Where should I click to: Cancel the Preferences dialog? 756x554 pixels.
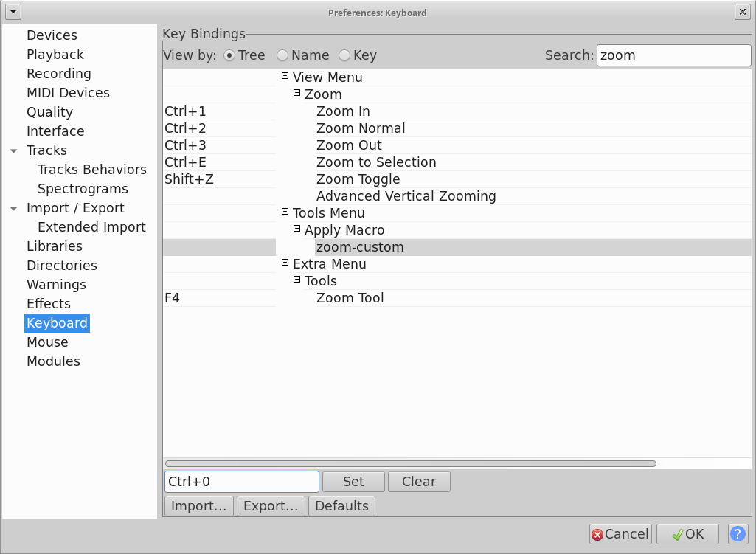pos(620,534)
